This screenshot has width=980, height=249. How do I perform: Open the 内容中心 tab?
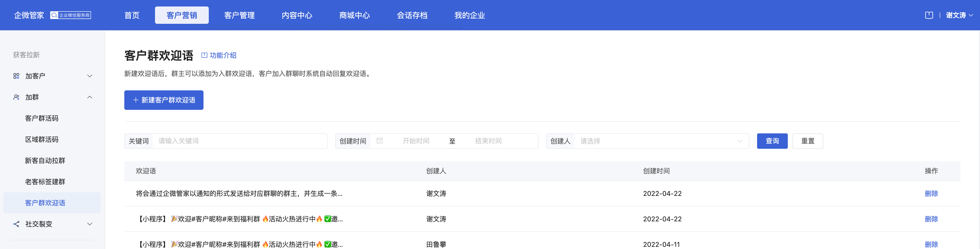297,15
